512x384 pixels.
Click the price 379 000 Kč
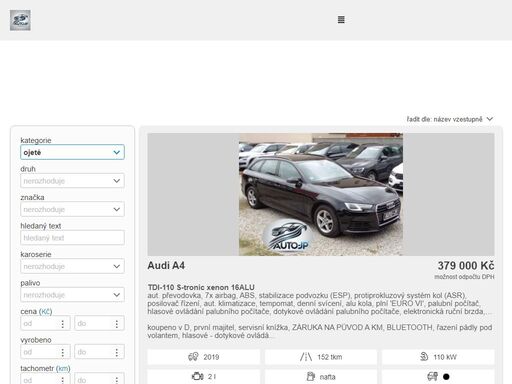(x=466, y=266)
